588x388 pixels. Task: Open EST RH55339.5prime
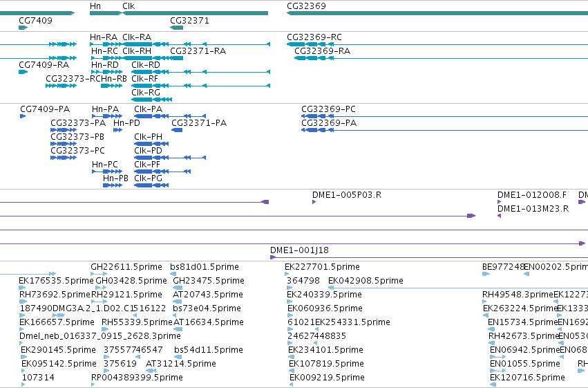point(137,322)
